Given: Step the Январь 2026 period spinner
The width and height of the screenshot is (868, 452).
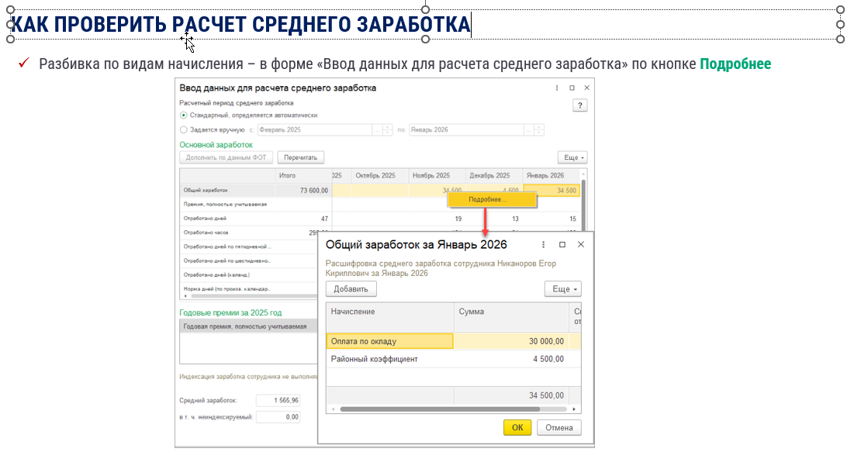Looking at the screenshot, I should point(539,130).
